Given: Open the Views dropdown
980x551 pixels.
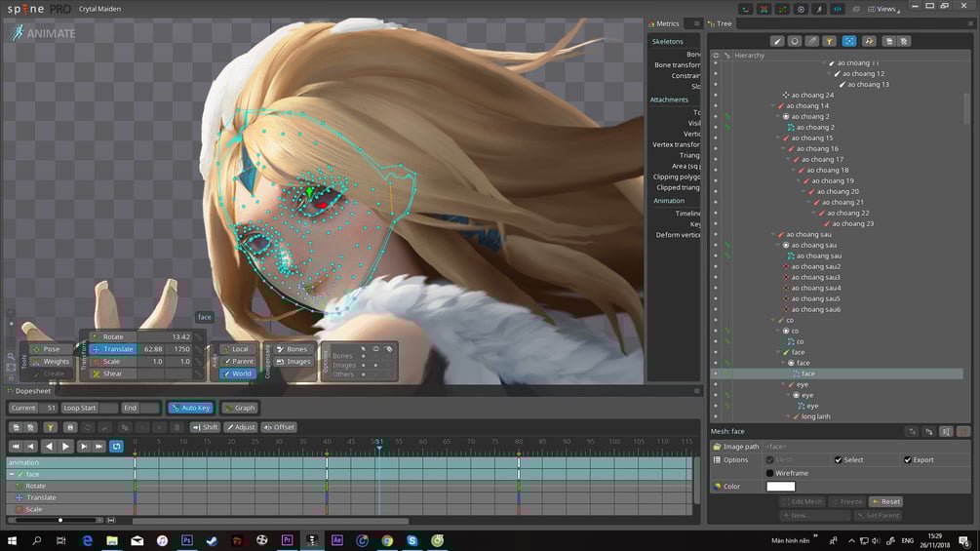Looking at the screenshot, I should pos(885,9).
